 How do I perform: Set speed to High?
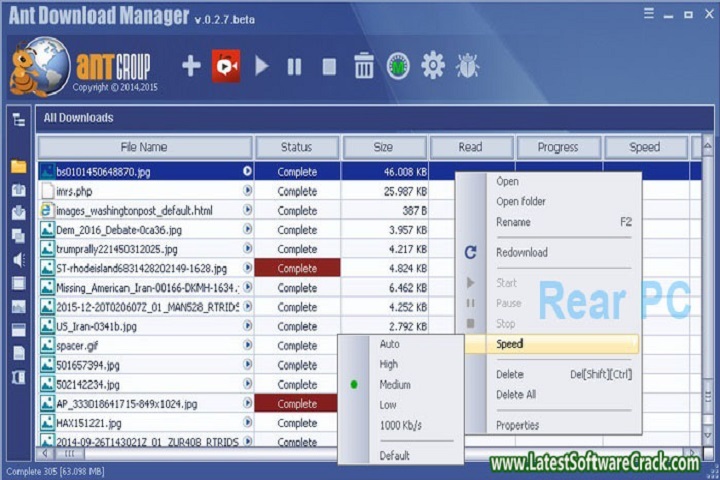pyautogui.click(x=388, y=365)
